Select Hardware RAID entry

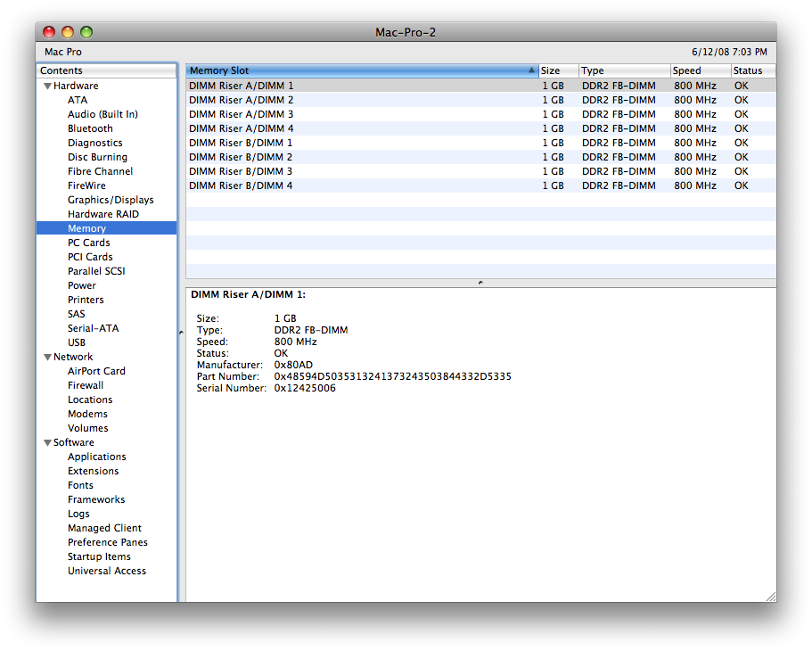point(103,214)
